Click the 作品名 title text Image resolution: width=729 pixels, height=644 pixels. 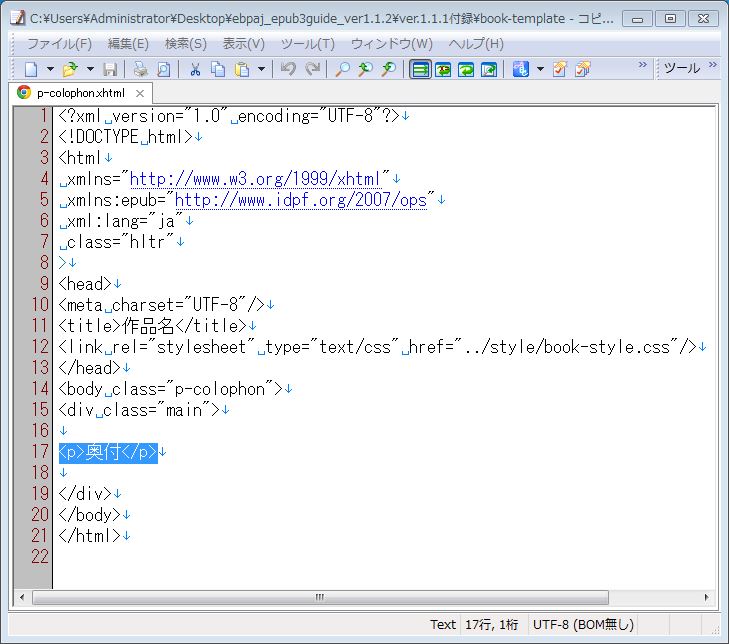click(x=148, y=326)
